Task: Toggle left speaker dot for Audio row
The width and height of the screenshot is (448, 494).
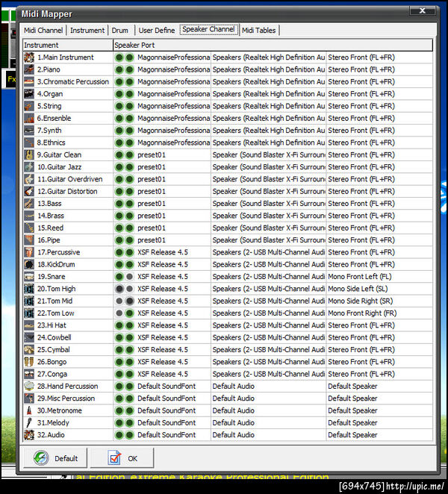Action: click(119, 435)
